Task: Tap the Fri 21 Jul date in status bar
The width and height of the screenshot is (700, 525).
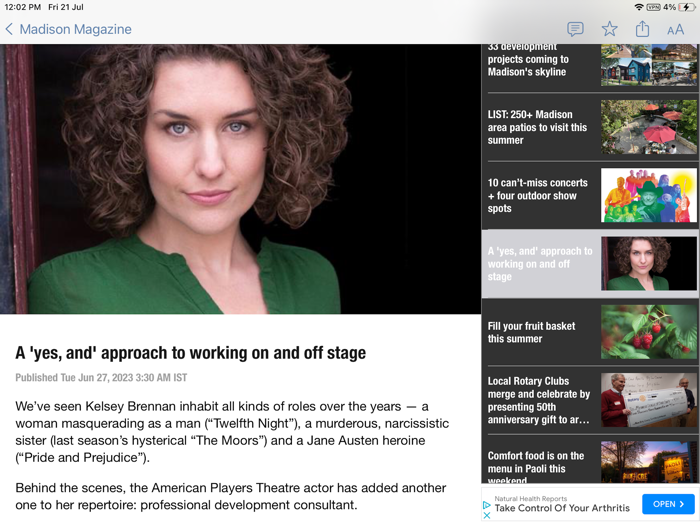Action: [66, 7]
